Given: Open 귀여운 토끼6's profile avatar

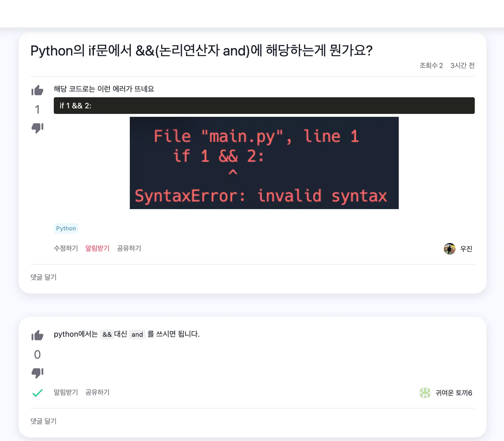Looking at the screenshot, I should (425, 393).
